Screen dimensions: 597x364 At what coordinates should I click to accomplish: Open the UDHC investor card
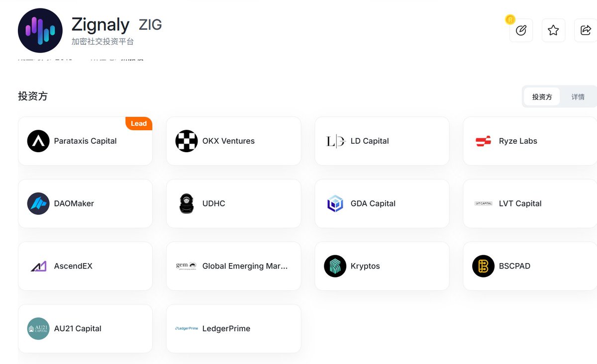pyautogui.click(x=234, y=204)
